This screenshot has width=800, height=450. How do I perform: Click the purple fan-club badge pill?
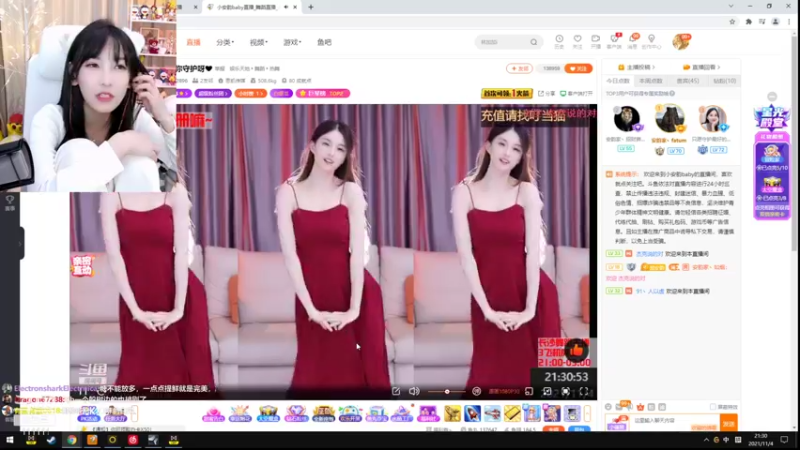point(213,93)
